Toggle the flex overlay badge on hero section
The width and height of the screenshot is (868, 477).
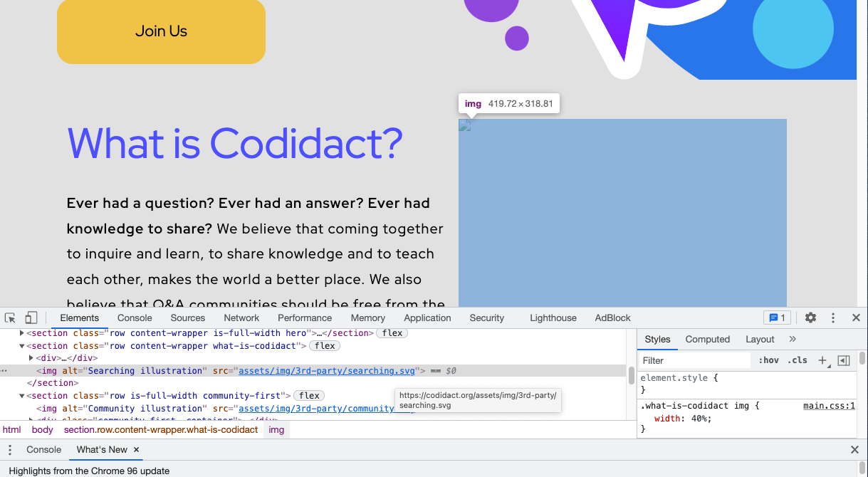pos(392,332)
